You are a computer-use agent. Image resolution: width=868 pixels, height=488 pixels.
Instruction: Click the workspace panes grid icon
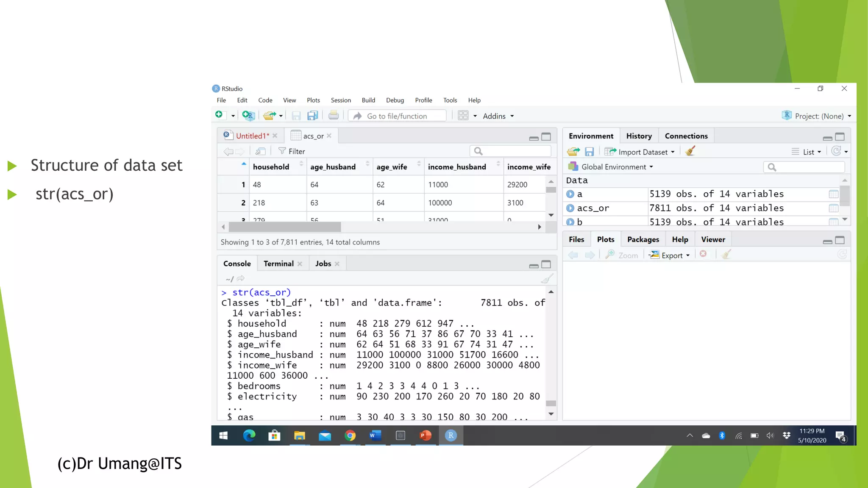coord(463,116)
